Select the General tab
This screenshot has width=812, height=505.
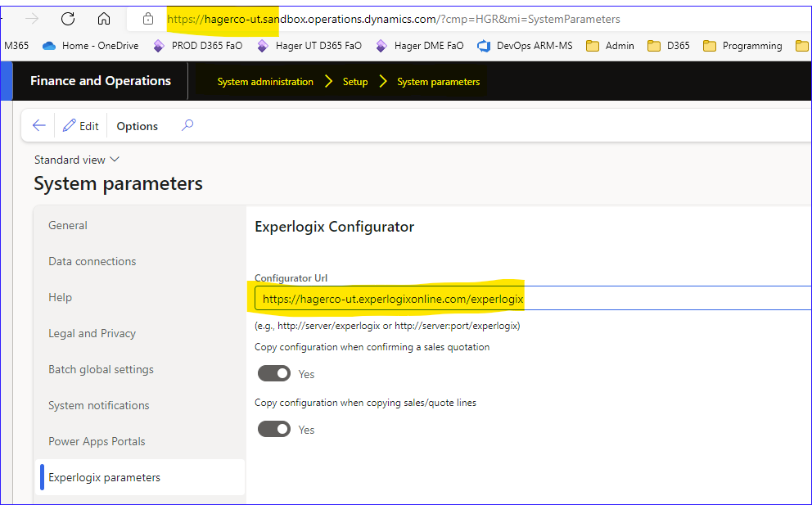tap(140, 225)
